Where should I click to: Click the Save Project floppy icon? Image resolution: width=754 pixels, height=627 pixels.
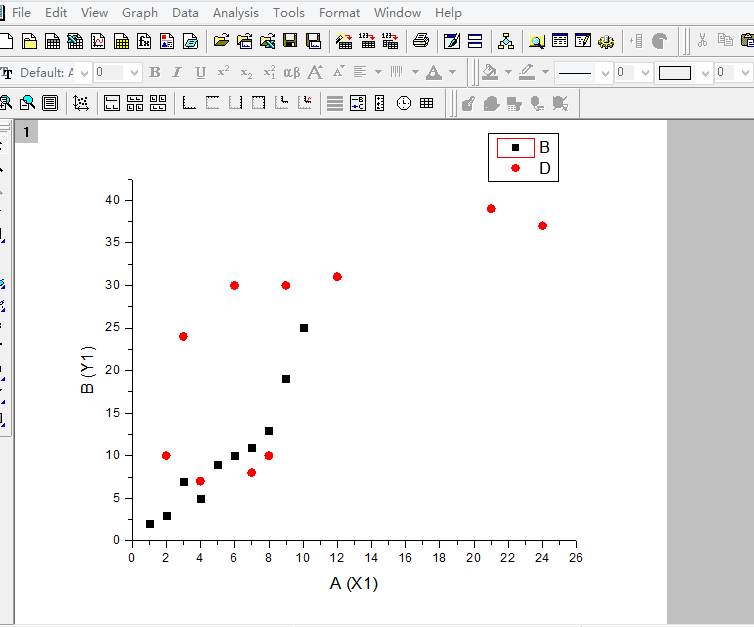pyautogui.click(x=290, y=41)
